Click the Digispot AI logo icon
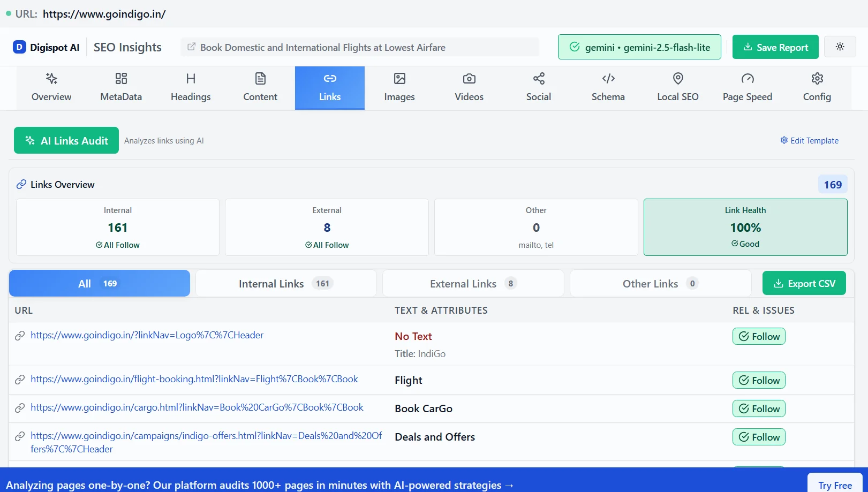The width and height of the screenshot is (868, 492). coord(19,47)
